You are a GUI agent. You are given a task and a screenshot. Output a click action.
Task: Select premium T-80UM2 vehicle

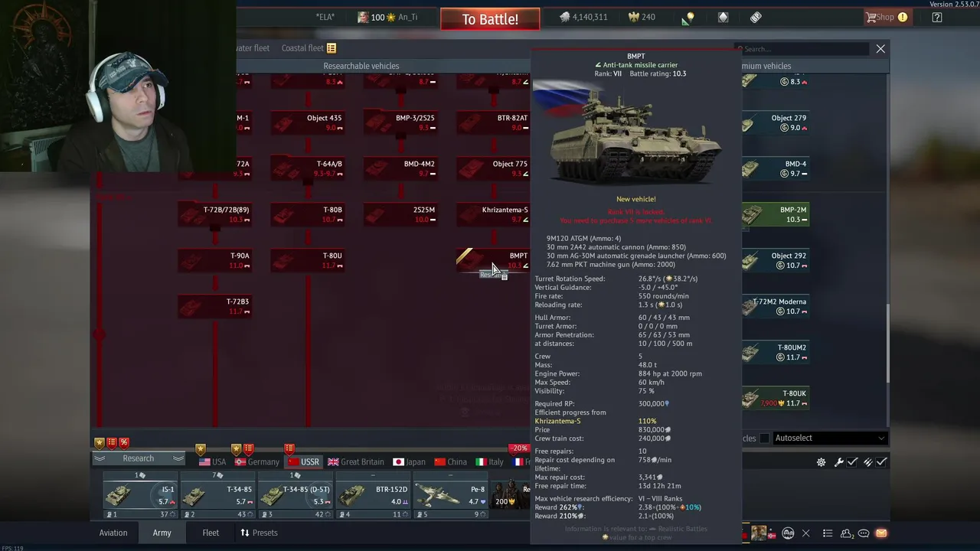click(776, 352)
